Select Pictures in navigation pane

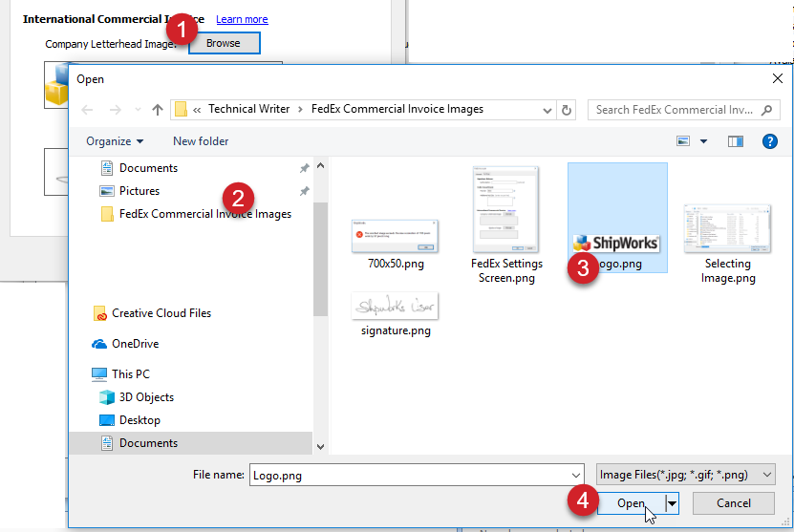pyautogui.click(x=139, y=191)
